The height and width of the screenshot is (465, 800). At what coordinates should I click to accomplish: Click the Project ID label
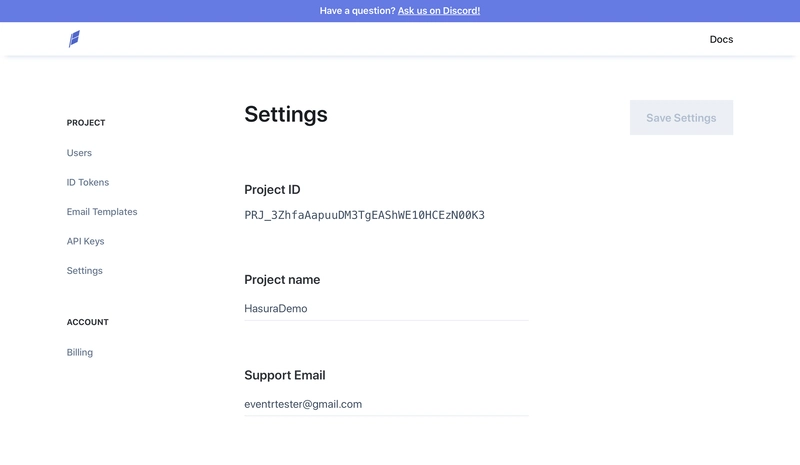pyautogui.click(x=272, y=189)
